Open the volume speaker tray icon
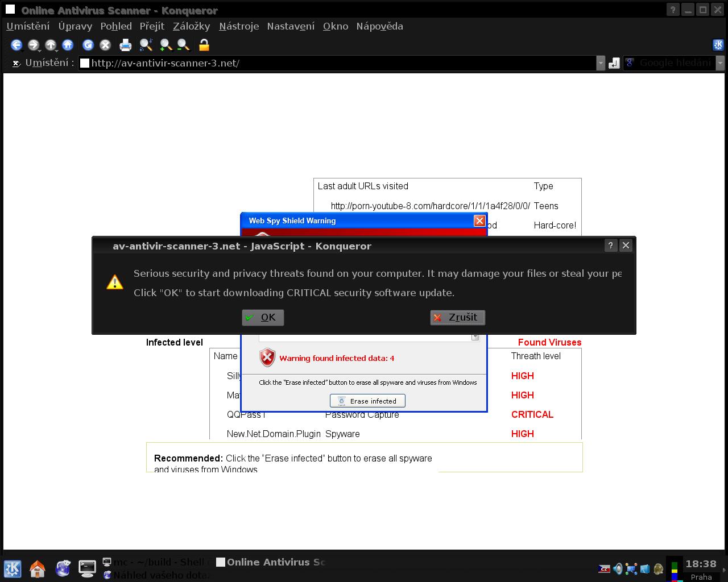 pos(618,568)
